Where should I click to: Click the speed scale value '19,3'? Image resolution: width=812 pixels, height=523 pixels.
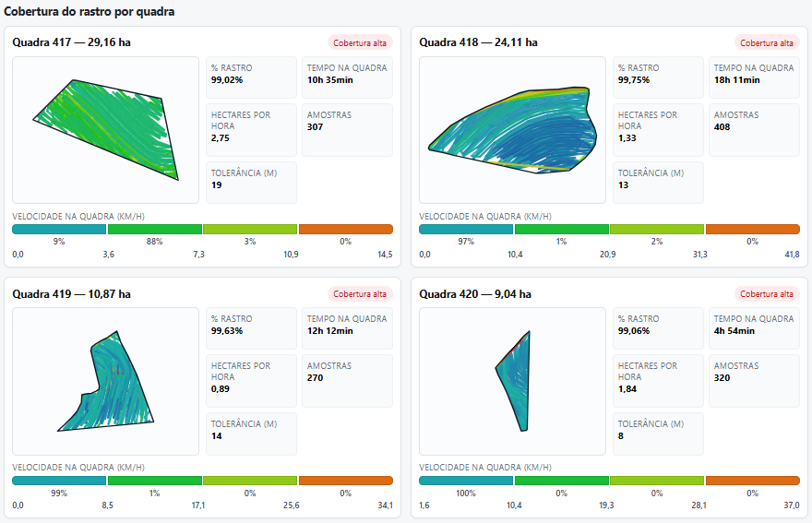point(606,505)
